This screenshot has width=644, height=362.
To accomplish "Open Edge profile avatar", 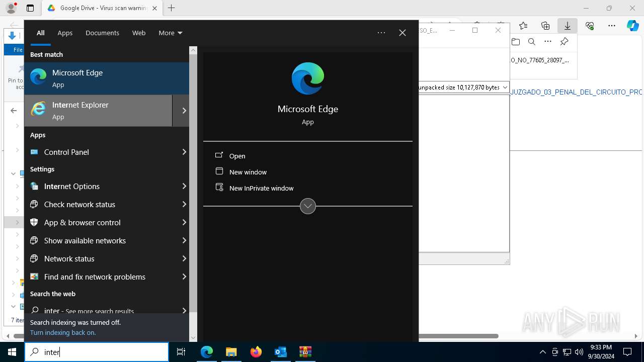I will click(11, 8).
